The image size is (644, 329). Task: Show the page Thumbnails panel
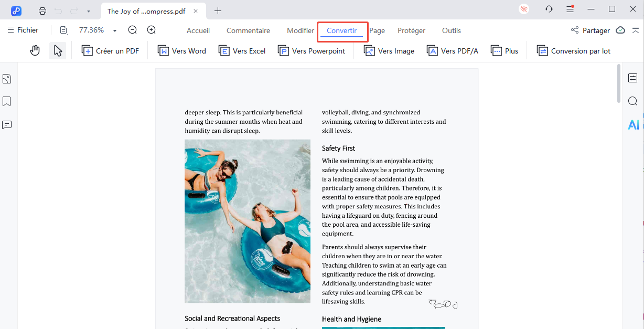7,78
